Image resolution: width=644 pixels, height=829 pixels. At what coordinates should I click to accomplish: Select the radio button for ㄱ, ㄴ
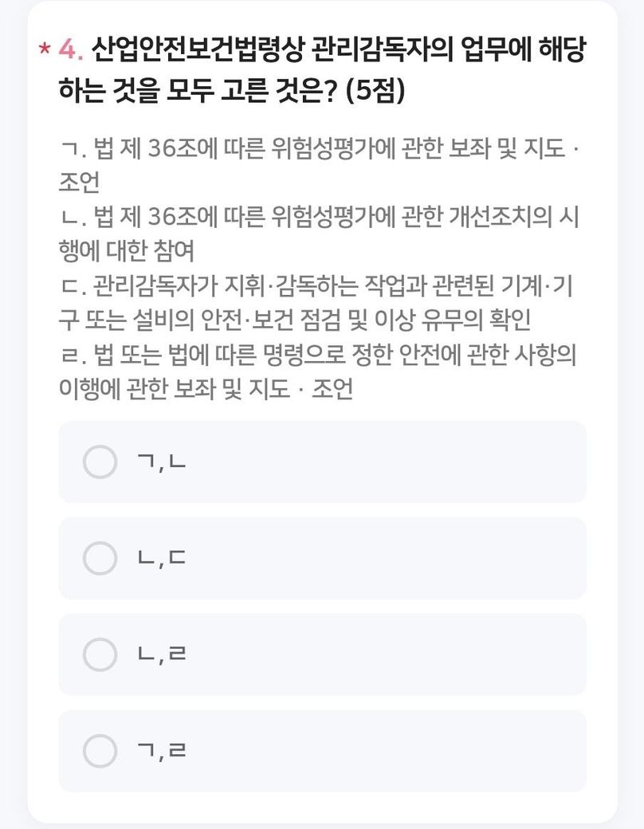point(100,462)
